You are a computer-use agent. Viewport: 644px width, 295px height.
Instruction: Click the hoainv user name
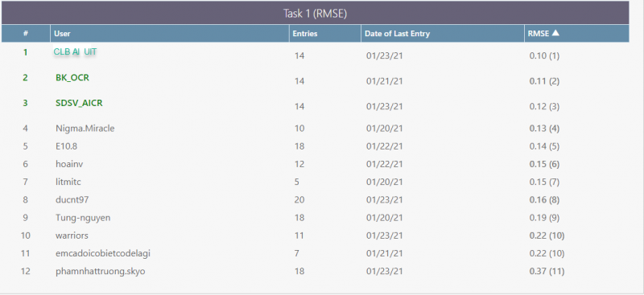[x=69, y=164]
